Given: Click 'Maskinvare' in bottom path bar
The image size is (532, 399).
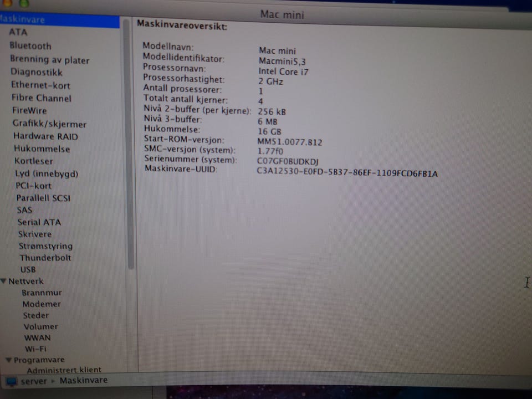Looking at the screenshot, I should 84,380.
